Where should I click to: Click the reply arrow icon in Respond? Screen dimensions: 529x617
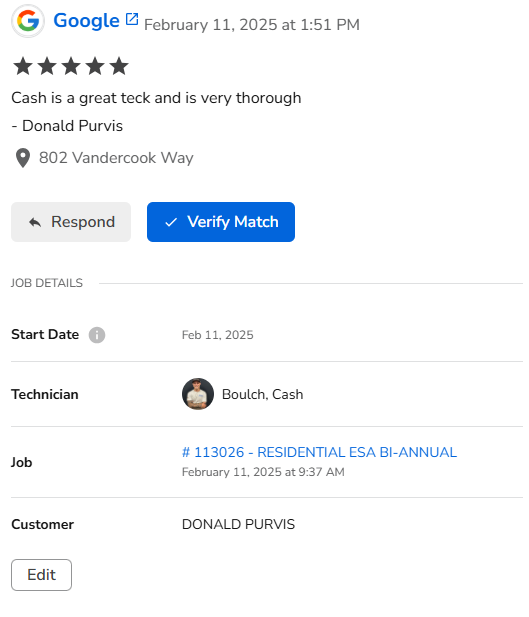pyautogui.click(x=35, y=222)
